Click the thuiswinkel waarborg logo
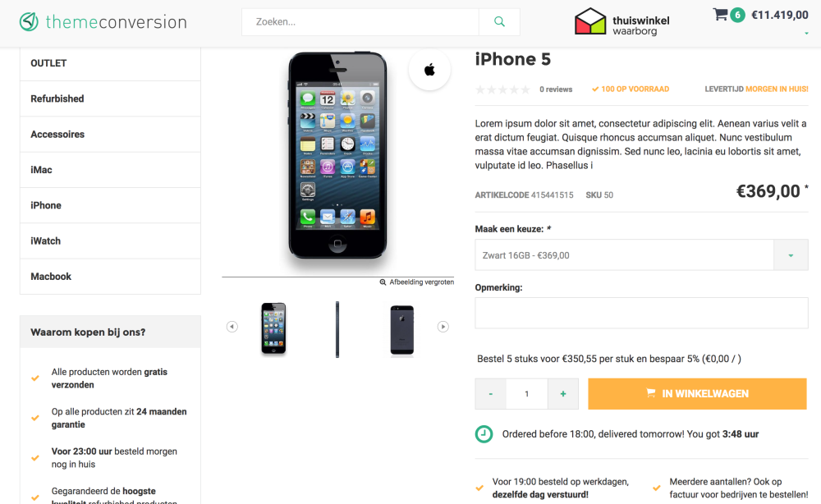This screenshot has height=504, width=821. (x=622, y=22)
